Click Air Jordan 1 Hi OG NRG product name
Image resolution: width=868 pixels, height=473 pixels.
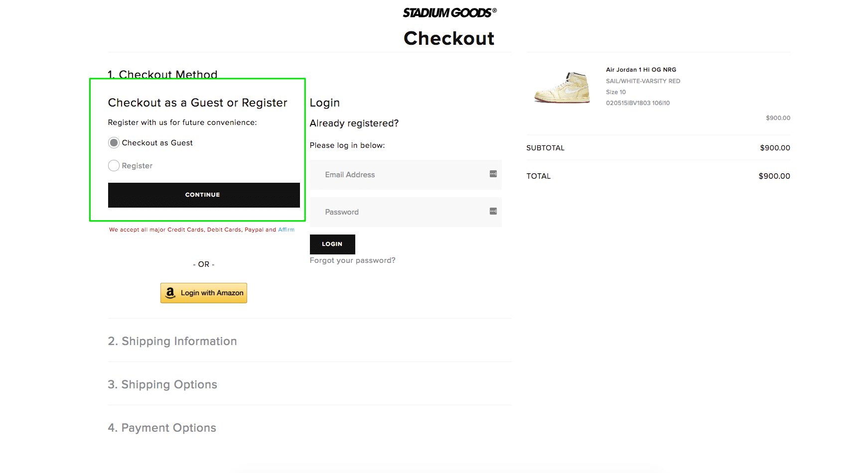641,70
